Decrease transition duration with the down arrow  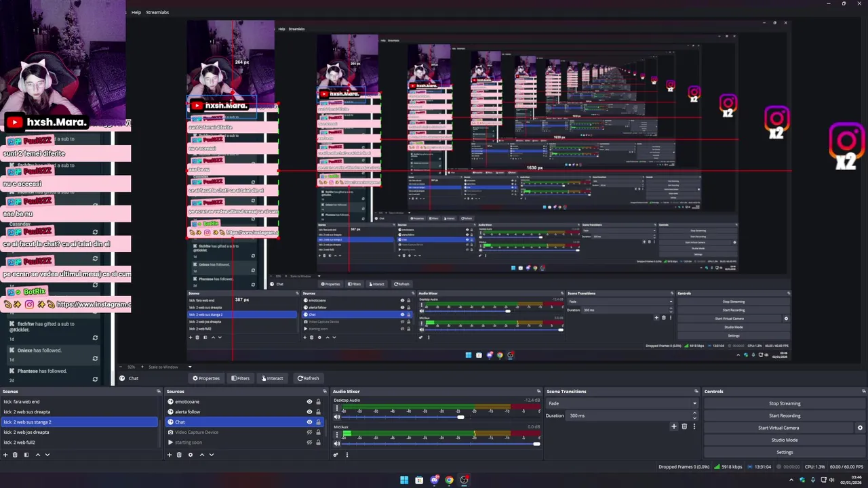(694, 418)
